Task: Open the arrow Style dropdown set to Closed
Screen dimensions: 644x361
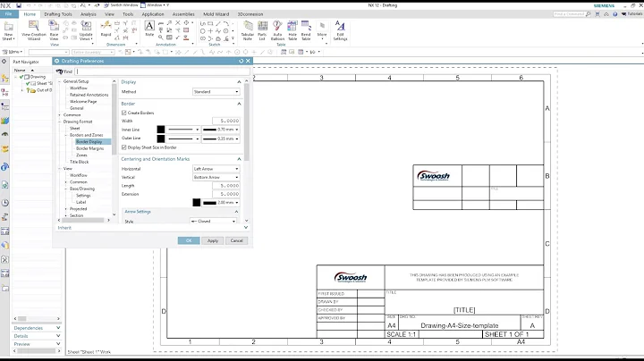Action: coord(213,221)
